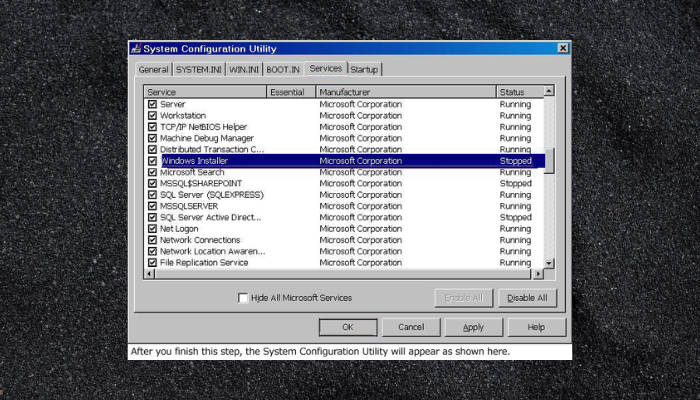Click the Enable All button
Viewport: 700px width, 400px height.
click(464, 298)
